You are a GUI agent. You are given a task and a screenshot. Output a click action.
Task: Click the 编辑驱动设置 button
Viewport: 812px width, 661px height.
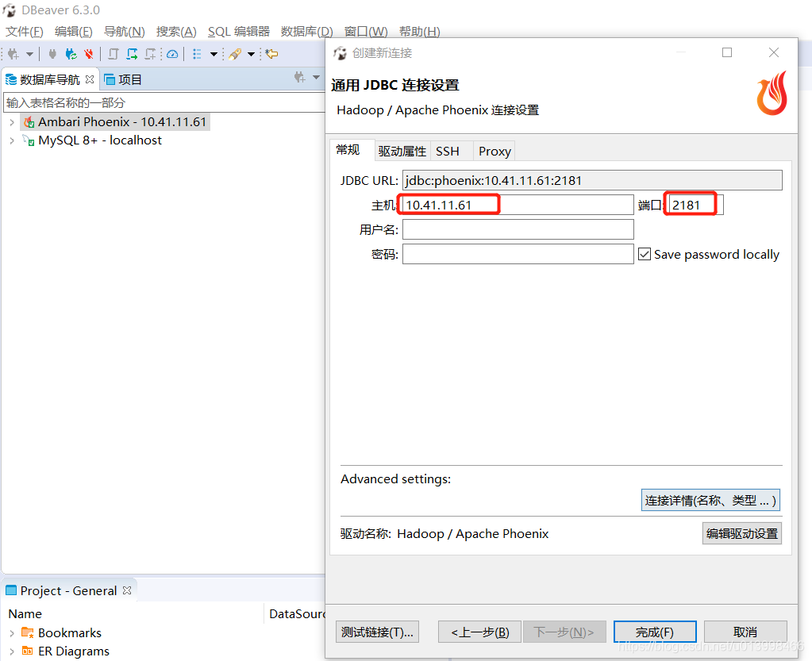pos(742,534)
